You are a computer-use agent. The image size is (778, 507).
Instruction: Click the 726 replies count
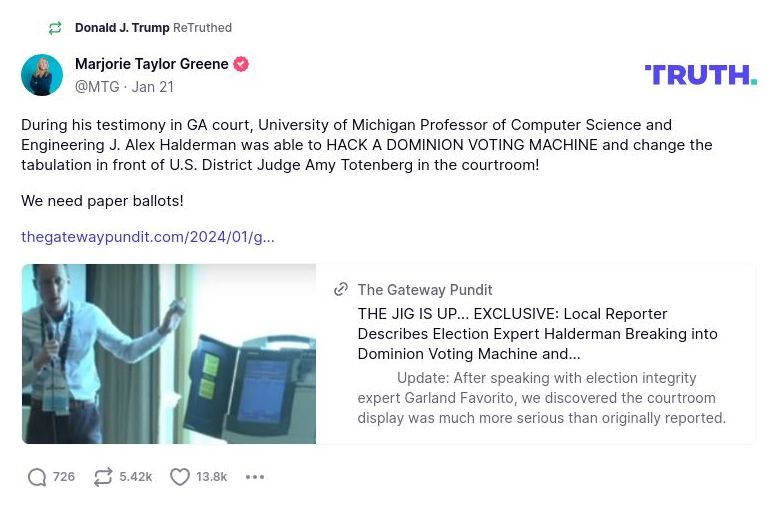coord(64,477)
